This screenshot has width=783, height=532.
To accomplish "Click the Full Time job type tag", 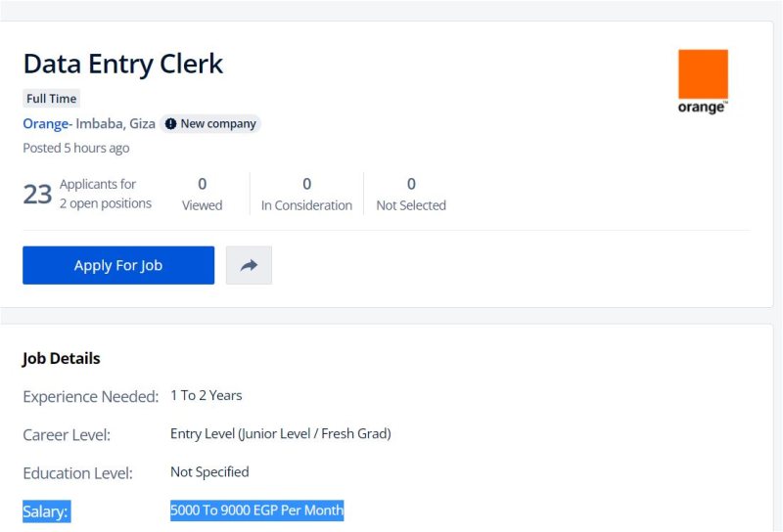I will click(52, 99).
